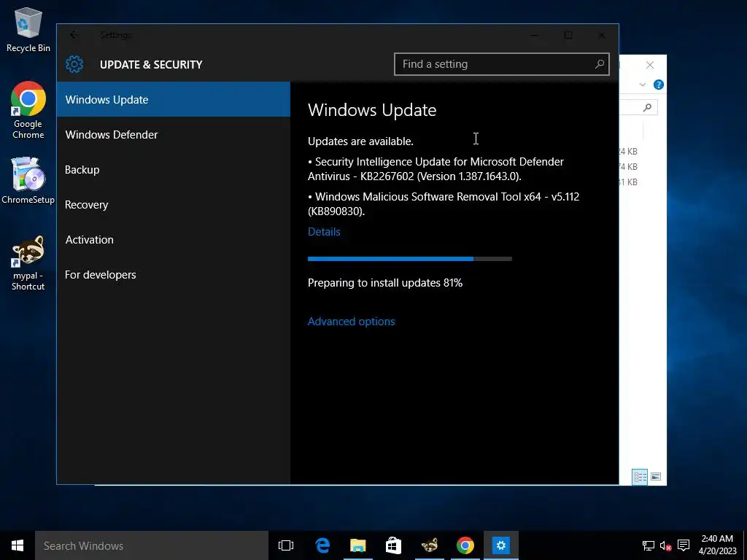This screenshot has height=560, width=747.
Task: Click the Search Windows taskbar box
Action: pyautogui.click(x=152, y=545)
